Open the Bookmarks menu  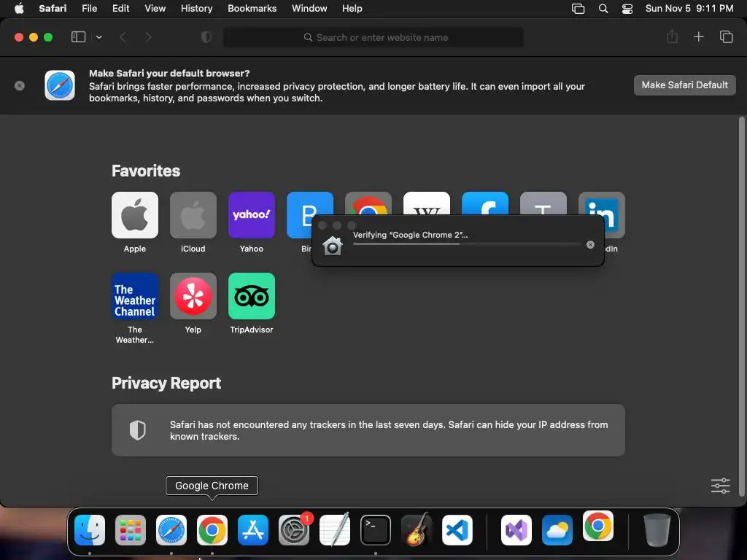coord(252,9)
